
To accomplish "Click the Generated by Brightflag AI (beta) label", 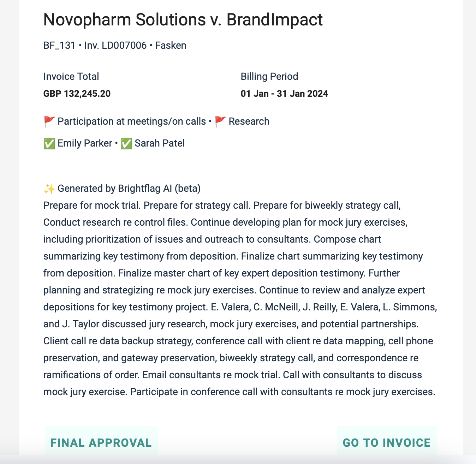I will [129, 189].
